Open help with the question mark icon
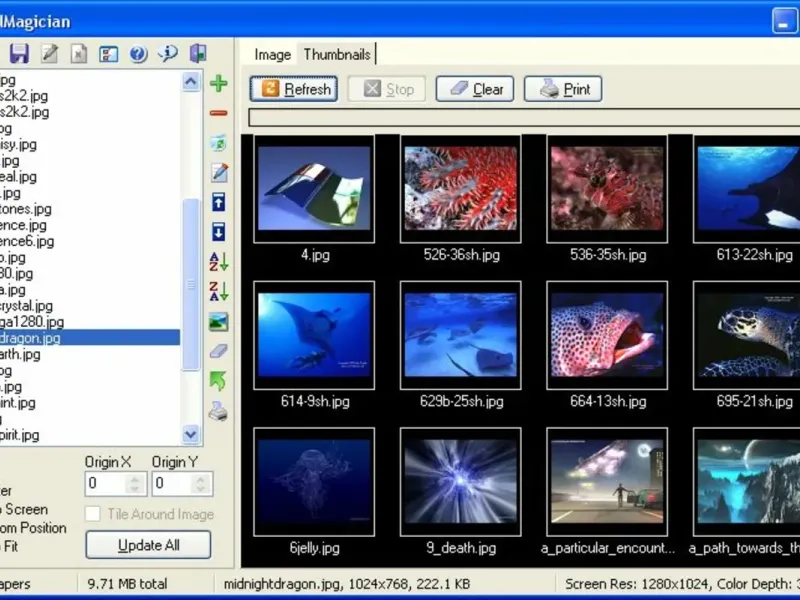This screenshot has width=800, height=600. (x=138, y=53)
